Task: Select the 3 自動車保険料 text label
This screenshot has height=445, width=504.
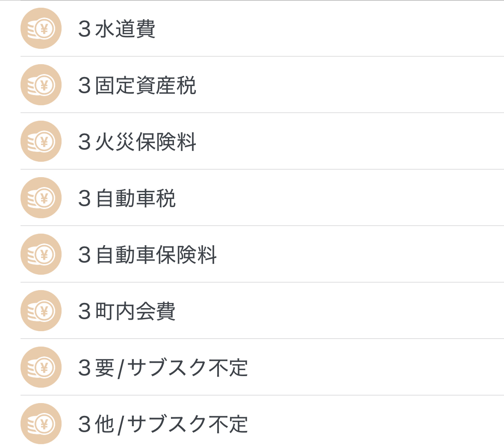Action: [x=147, y=255]
